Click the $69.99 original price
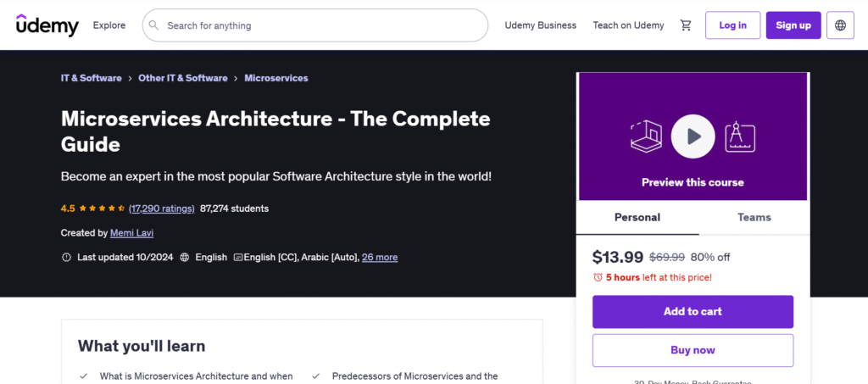Image resolution: width=868 pixels, height=384 pixels. tap(667, 258)
